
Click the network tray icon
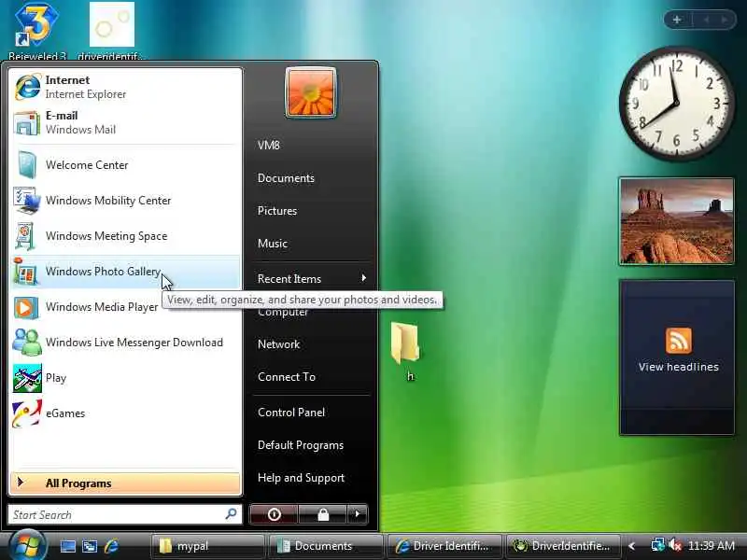point(657,546)
